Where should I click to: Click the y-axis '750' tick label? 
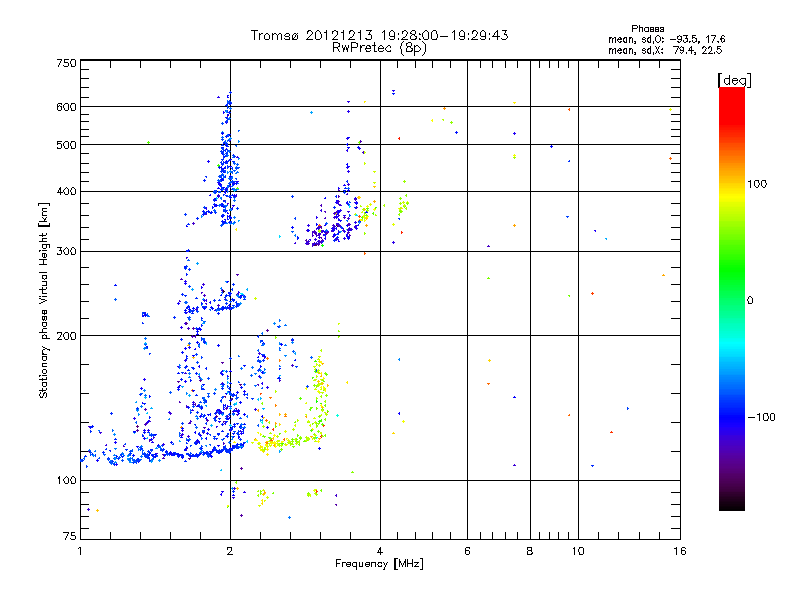(x=66, y=63)
